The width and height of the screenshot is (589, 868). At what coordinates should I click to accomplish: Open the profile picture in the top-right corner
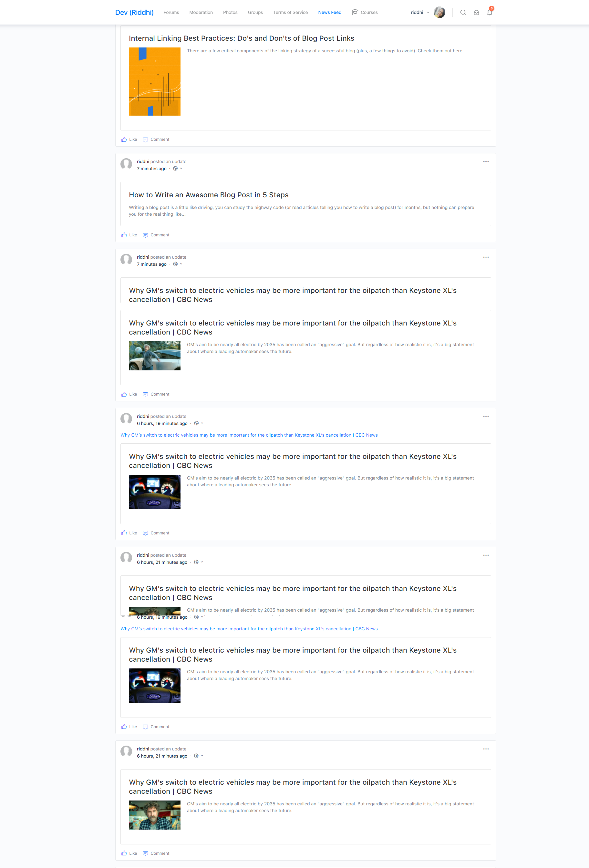[x=439, y=12]
